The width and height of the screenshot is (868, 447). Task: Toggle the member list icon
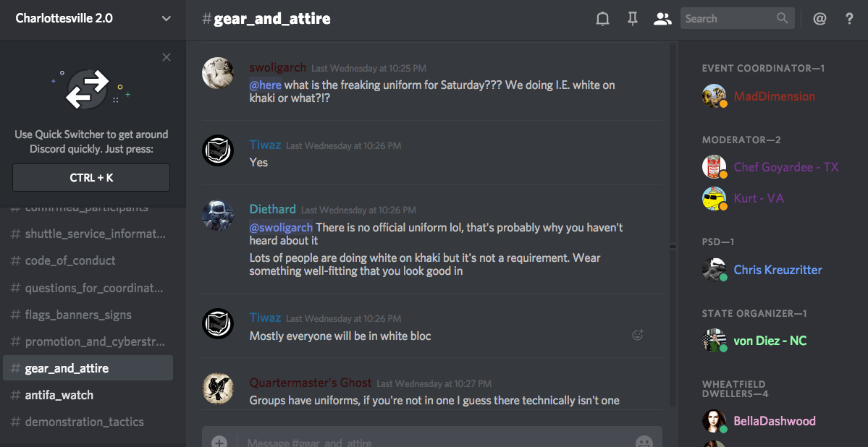(662, 19)
